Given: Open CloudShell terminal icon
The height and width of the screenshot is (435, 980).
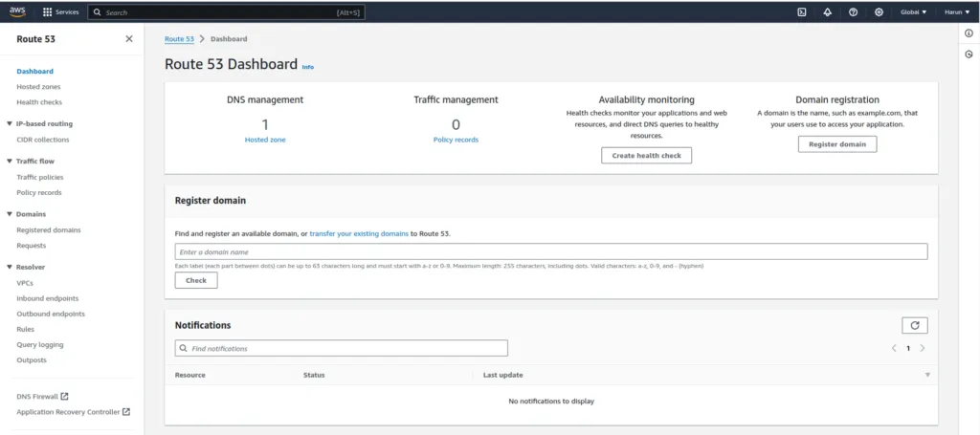Looking at the screenshot, I should click(802, 11).
